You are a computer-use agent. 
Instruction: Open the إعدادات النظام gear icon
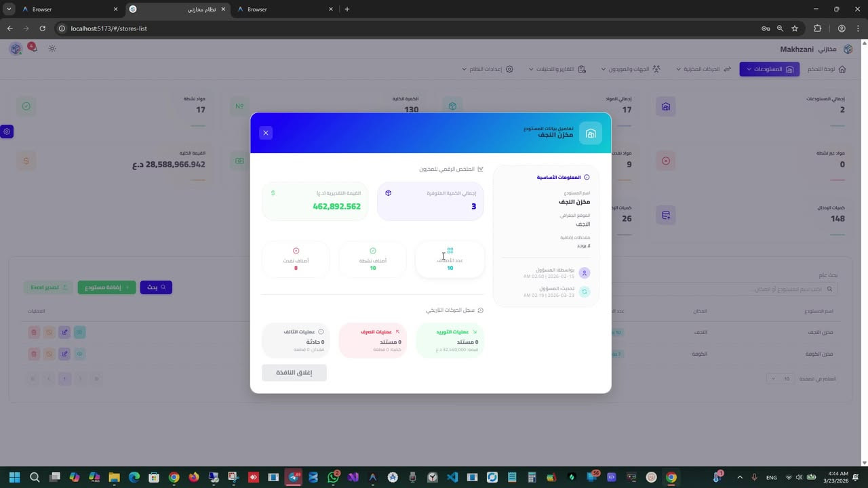pos(509,69)
